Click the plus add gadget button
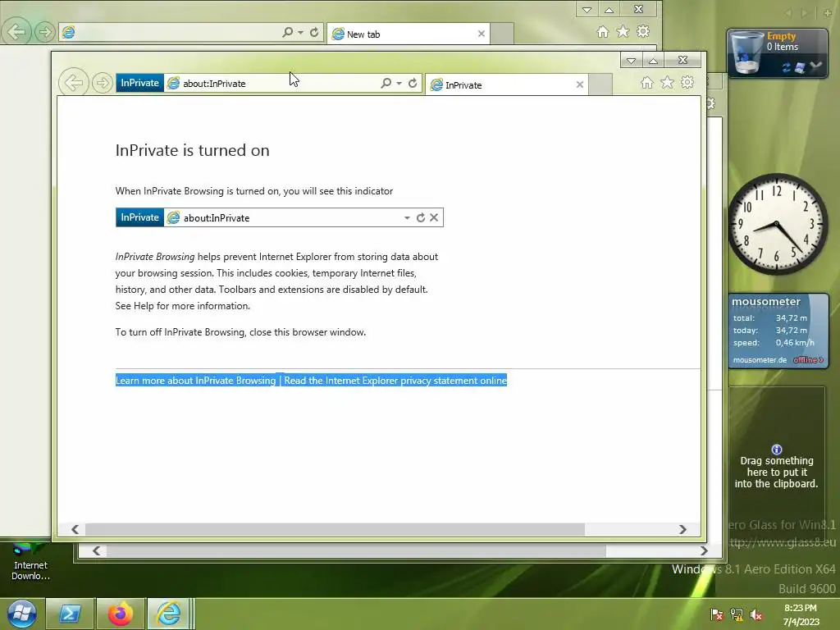This screenshot has height=630, width=840. (828, 12)
